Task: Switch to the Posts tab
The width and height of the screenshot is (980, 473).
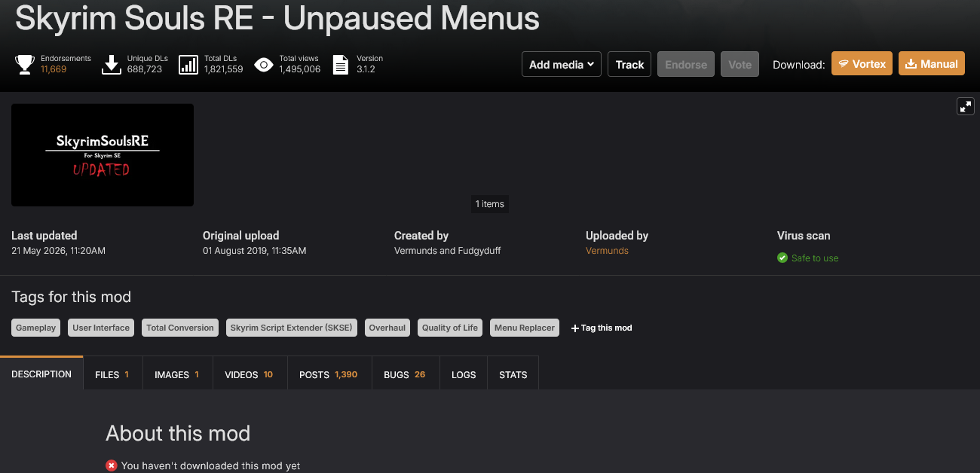Action: 329,374
